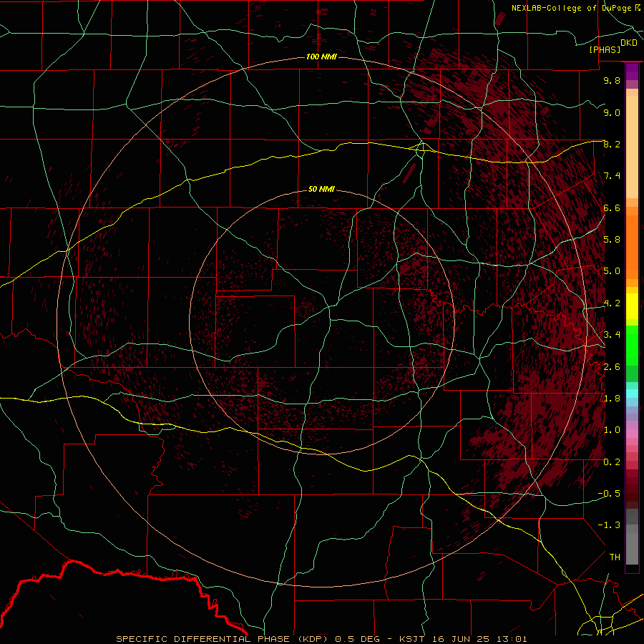Click the 2.6 value on the color scale

[x=612, y=367]
